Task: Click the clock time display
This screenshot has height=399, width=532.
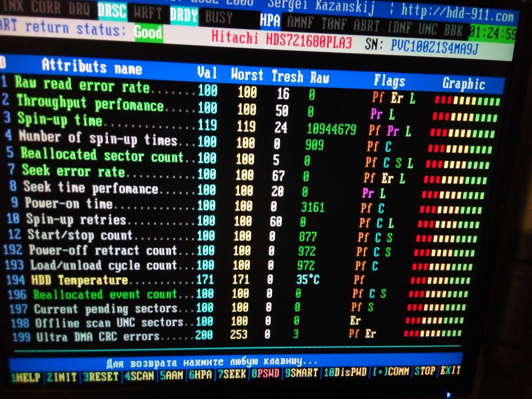Action: click(x=493, y=33)
